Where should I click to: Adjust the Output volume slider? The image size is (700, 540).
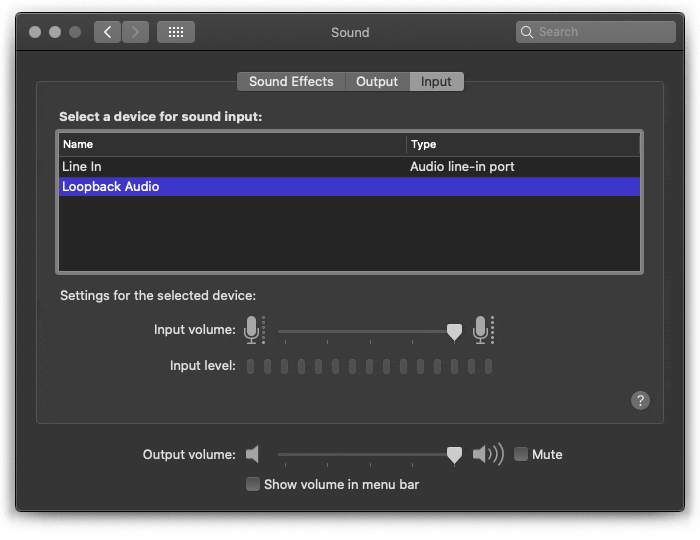[454, 455]
